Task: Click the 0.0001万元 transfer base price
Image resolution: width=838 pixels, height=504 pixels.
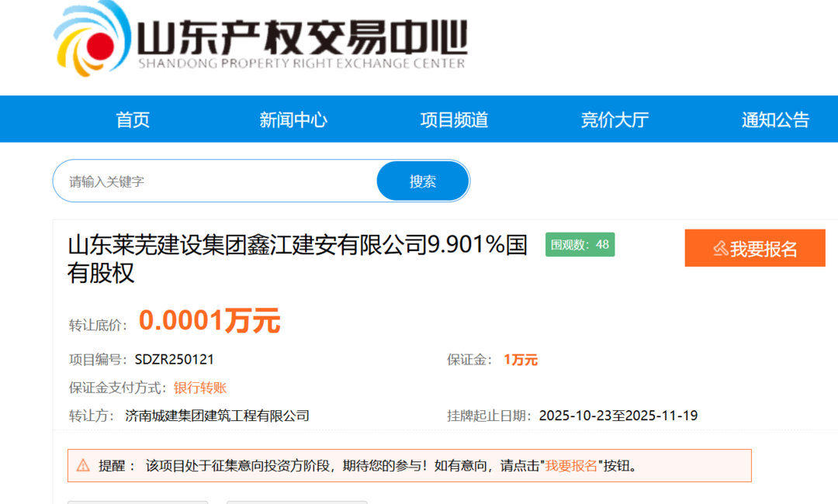Action: point(209,320)
